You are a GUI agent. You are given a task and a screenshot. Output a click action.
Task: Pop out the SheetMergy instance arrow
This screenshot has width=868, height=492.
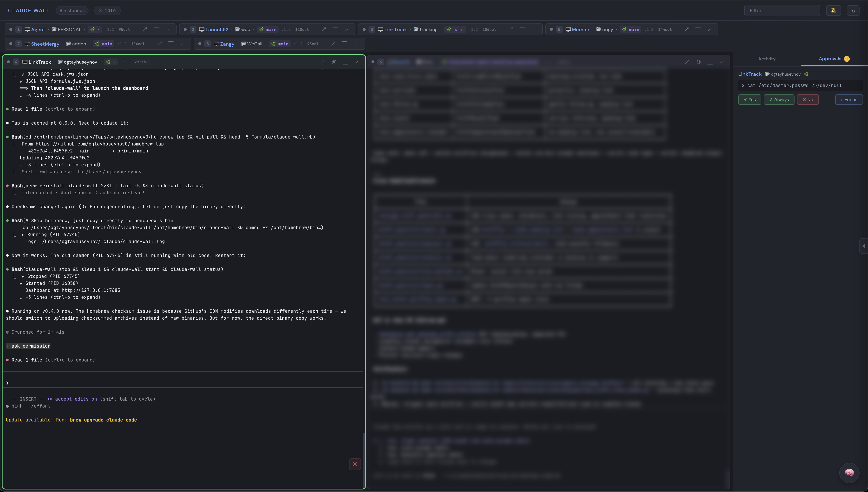159,43
